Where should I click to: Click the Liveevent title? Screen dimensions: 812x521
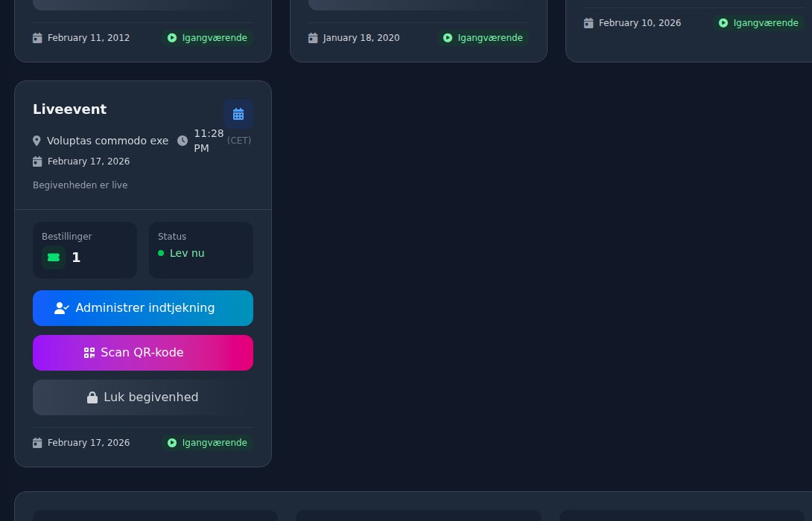[69, 109]
